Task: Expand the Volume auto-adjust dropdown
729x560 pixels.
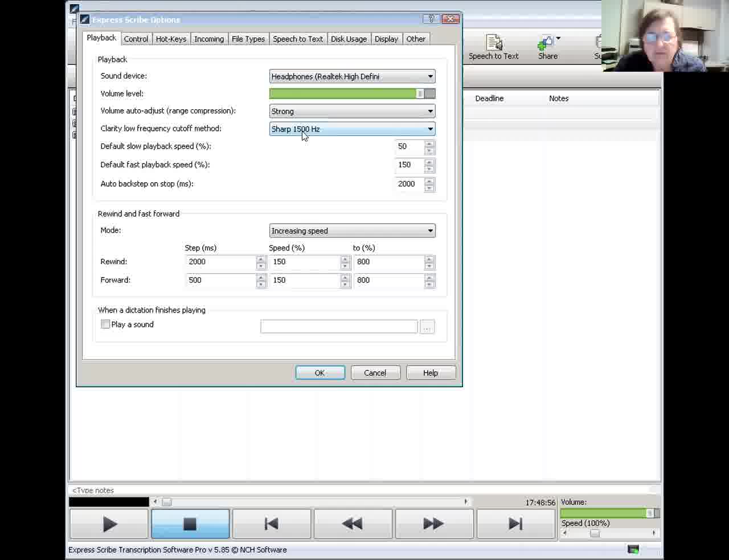Action: (352, 111)
